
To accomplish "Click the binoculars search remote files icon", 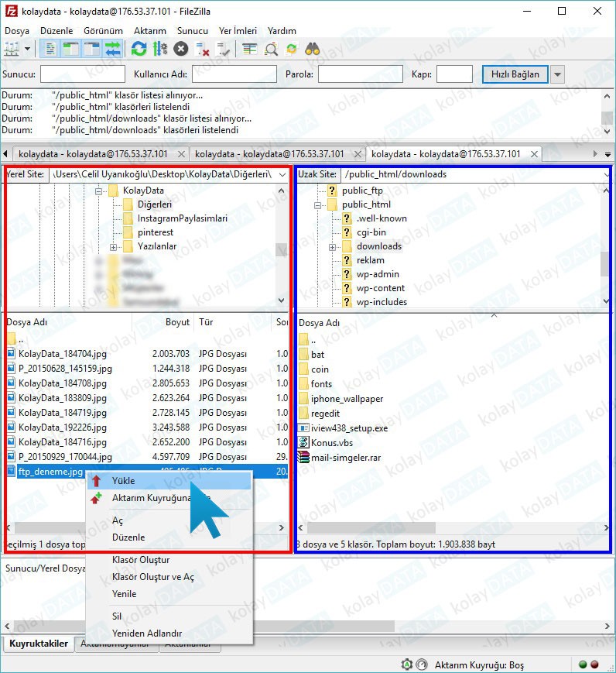I will tap(313, 49).
